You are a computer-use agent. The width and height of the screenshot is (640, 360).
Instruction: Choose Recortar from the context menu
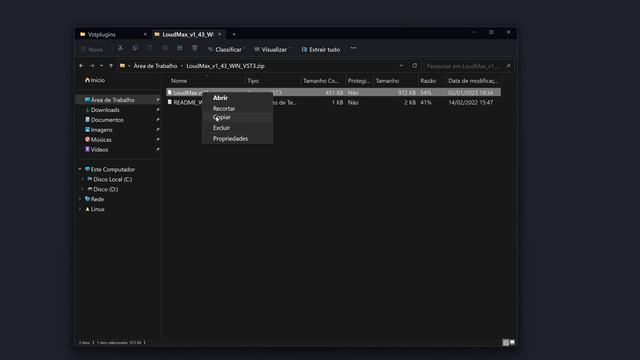tap(238, 109)
